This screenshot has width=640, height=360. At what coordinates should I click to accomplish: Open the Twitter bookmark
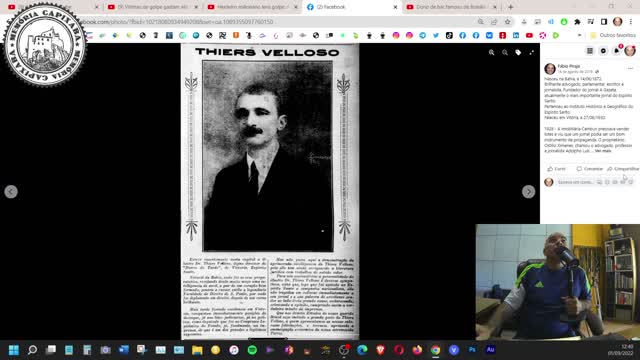coord(436,36)
